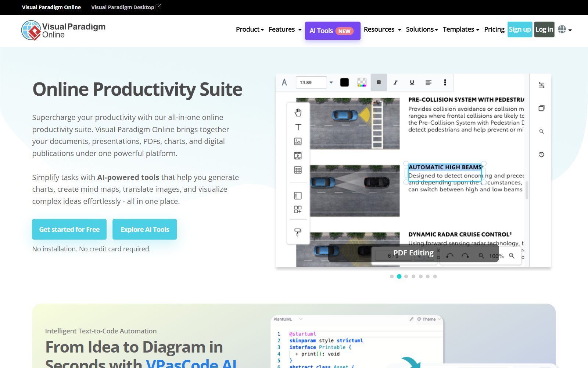Open the AI Tools NEW menu
The width and height of the screenshot is (588, 368).
[x=333, y=31]
